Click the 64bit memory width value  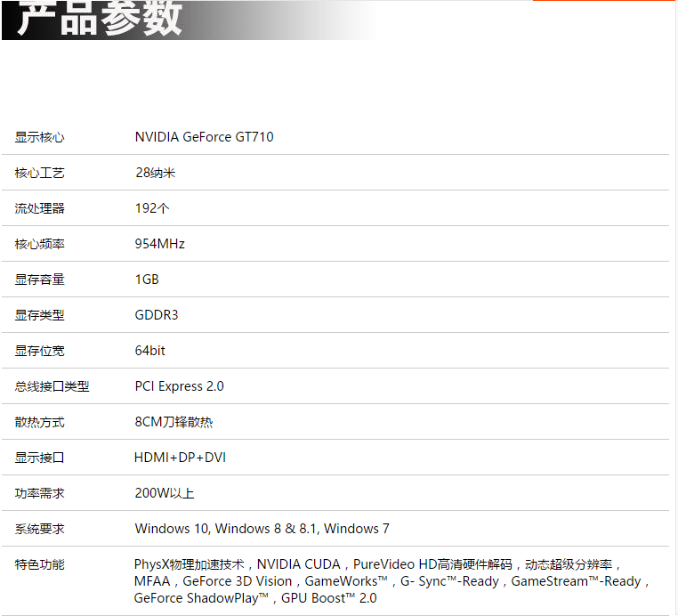pos(149,351)
